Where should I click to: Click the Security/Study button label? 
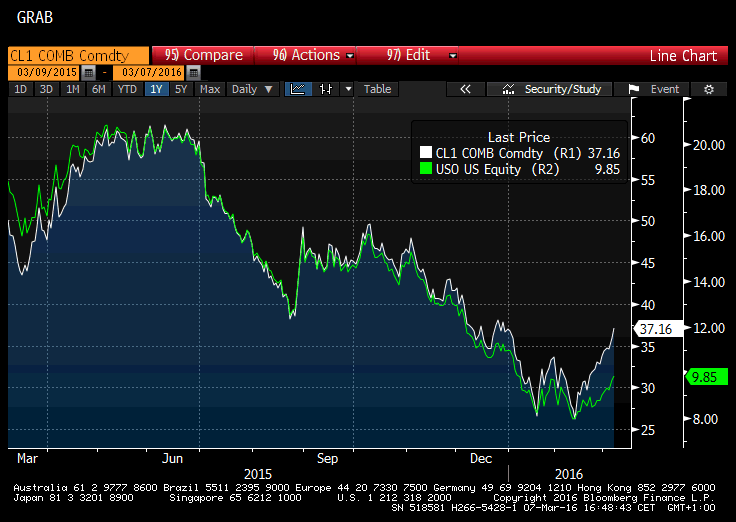(563, 89)
